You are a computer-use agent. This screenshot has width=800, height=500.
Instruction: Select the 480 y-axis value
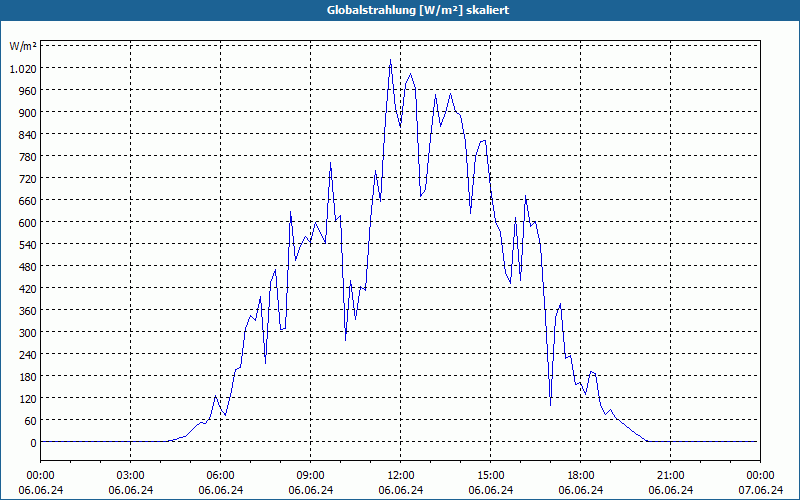(27, 266)
